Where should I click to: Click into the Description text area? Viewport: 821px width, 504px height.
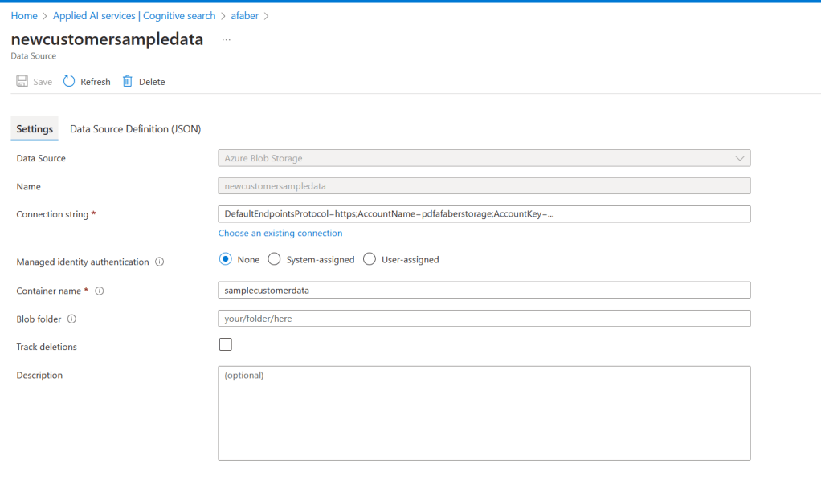click(x=484, y=413)
